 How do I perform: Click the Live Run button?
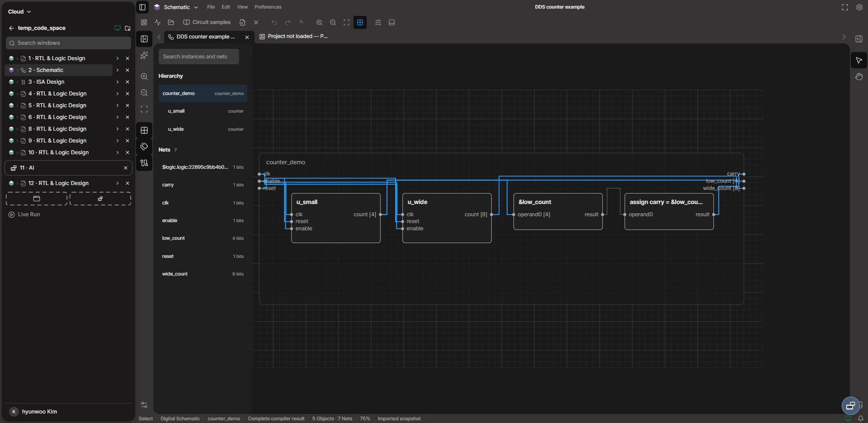[x=24, y=214]
